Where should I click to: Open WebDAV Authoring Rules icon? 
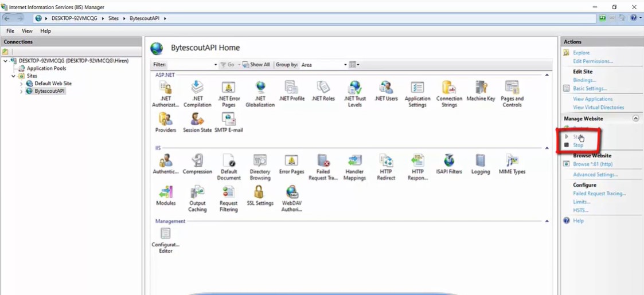[x=291, y=199]
